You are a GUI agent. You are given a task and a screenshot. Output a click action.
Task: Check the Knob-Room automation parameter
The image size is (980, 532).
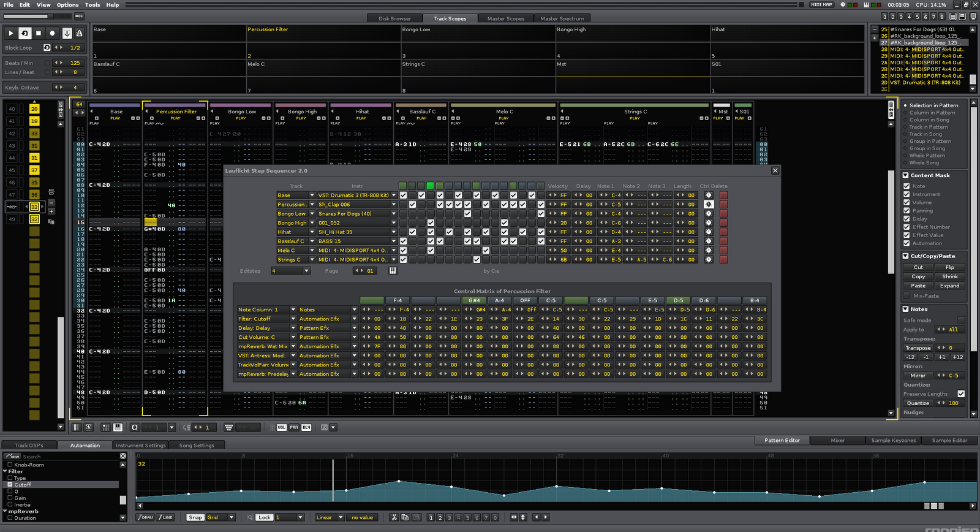pyautogui.click(x=10, y=465)
